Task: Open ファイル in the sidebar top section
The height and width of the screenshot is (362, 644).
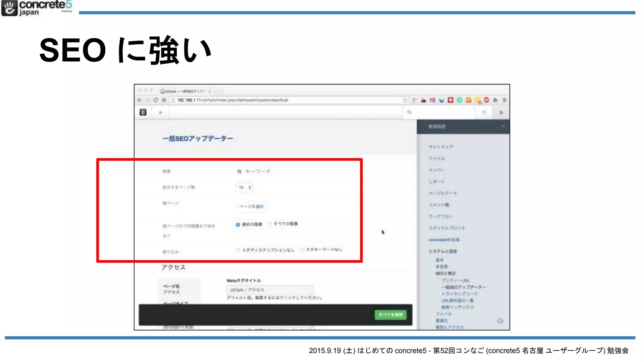Action: 437,158
